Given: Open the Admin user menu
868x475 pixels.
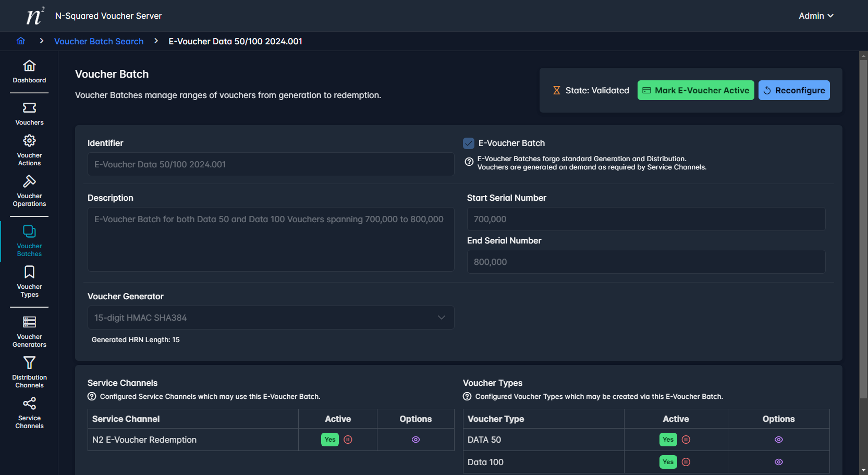Looking at the screenshot, I should coord(815,16).
